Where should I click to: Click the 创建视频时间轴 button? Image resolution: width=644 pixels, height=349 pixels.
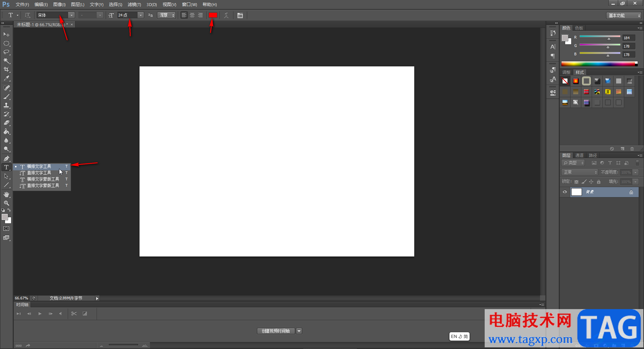click(276, 331)
